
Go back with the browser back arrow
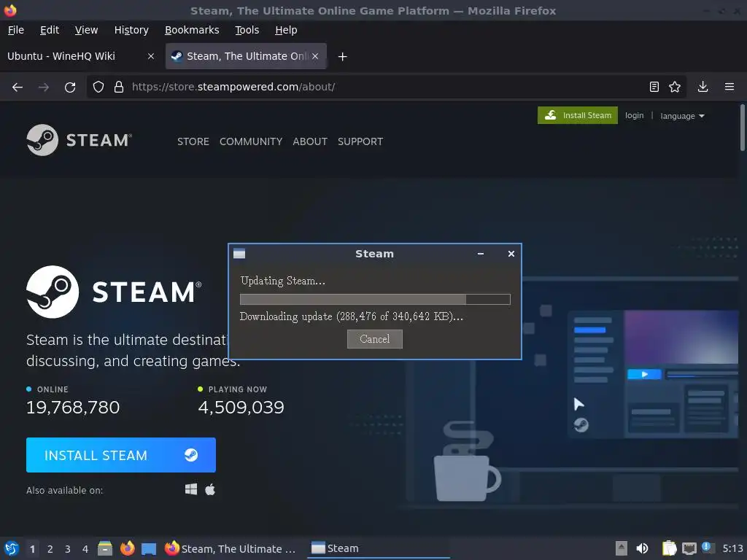tap(18, 87)
